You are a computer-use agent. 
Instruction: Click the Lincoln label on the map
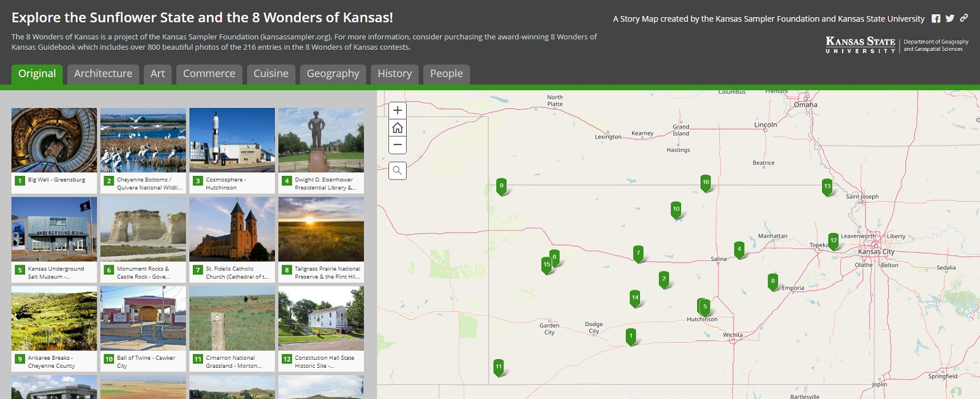click(x=766, y=125)
